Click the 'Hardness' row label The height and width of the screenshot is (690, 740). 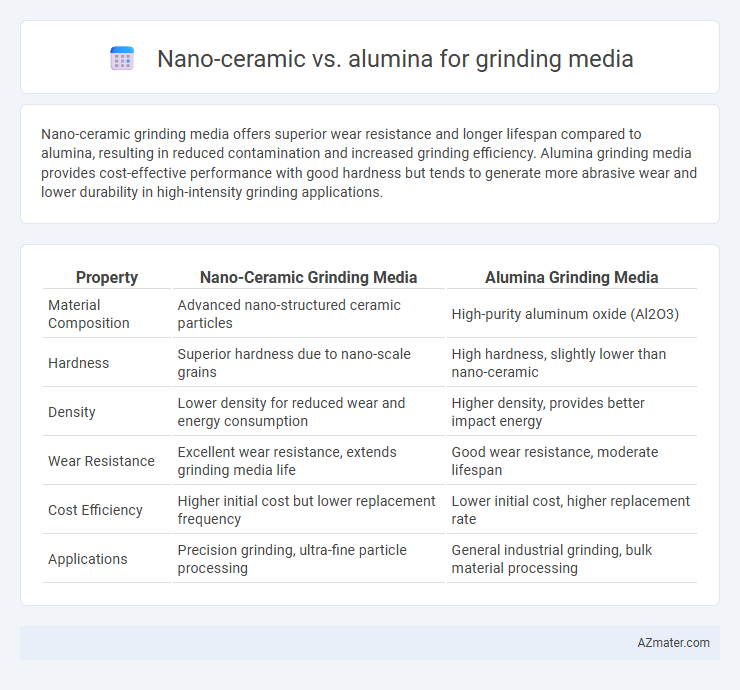coord(78,363)
